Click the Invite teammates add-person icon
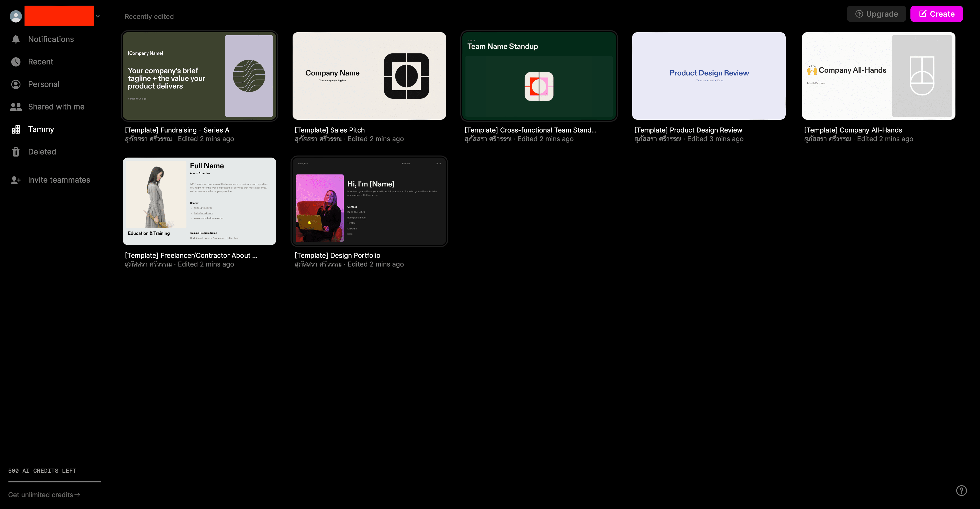The image size is (980, 509). [x=16, y=180]
